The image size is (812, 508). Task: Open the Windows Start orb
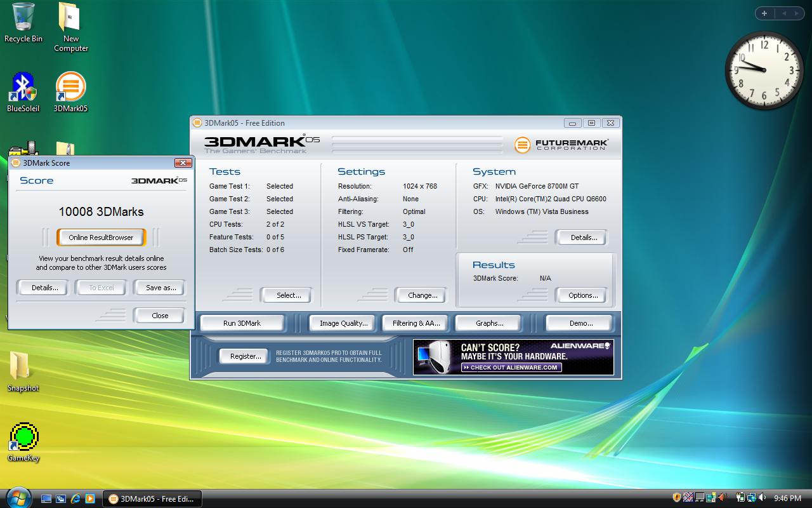(18, 497)
